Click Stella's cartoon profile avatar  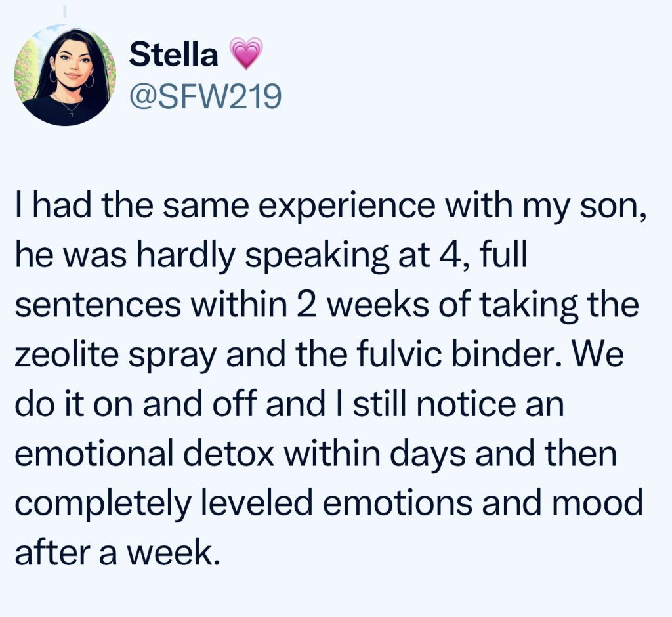click(65, 74)
